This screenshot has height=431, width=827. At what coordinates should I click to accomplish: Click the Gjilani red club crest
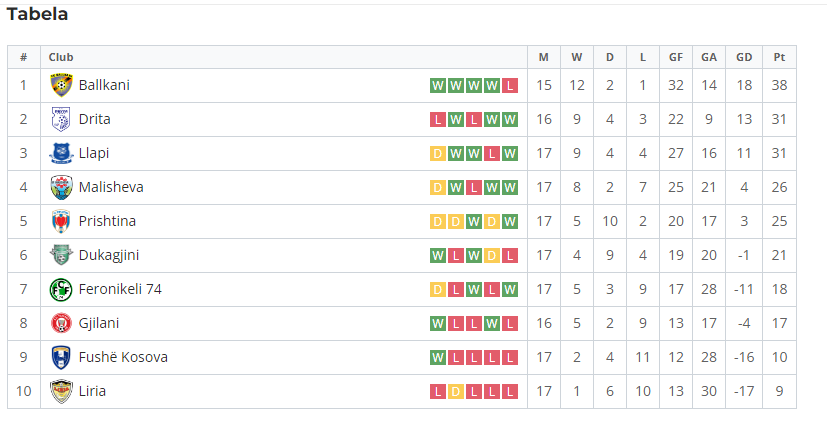click(61, 323)
